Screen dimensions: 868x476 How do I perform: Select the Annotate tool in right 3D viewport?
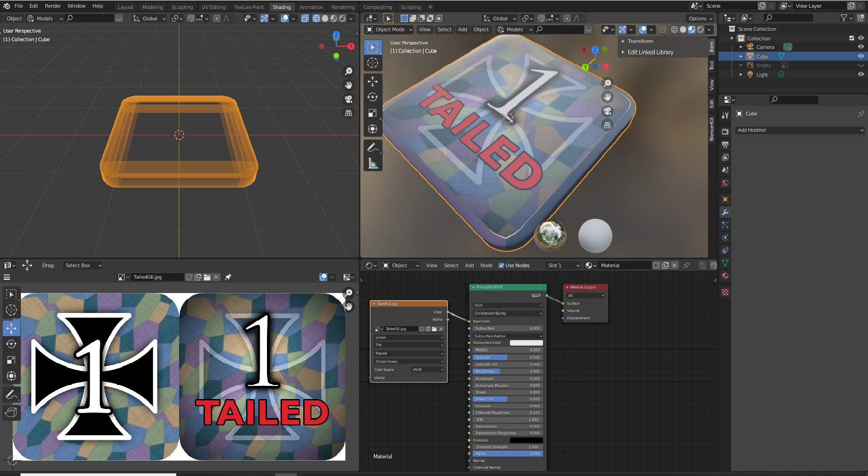(x=373, y=147)
